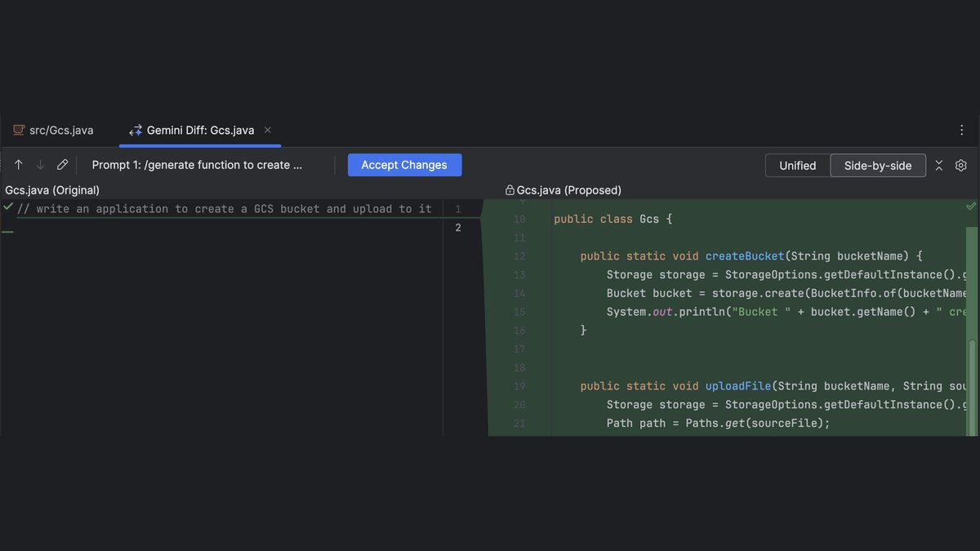Click the System.out.println line
980x551 pixels.
(787, 312)
